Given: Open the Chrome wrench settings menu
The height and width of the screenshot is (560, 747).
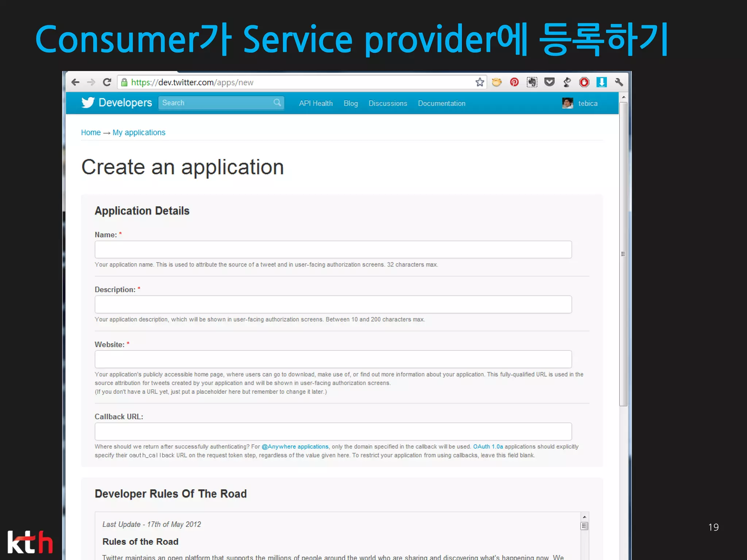Looking at the screenshot, I should click(x=619, y=82).
